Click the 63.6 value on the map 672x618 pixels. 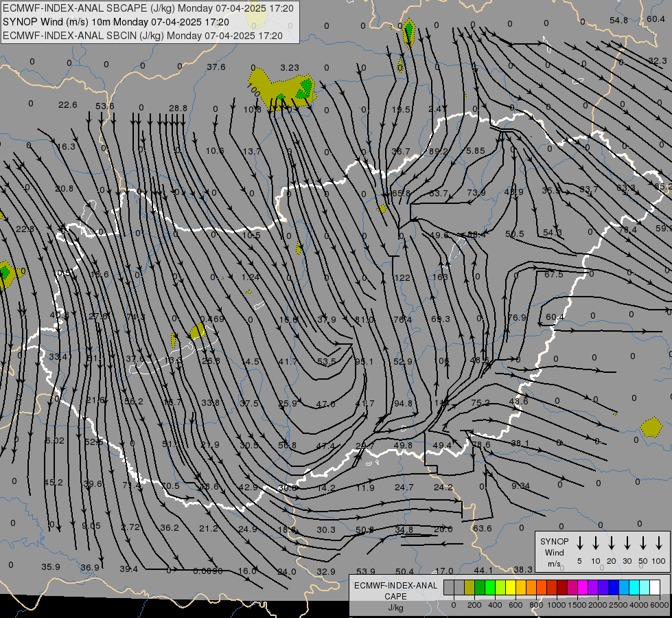482,528
